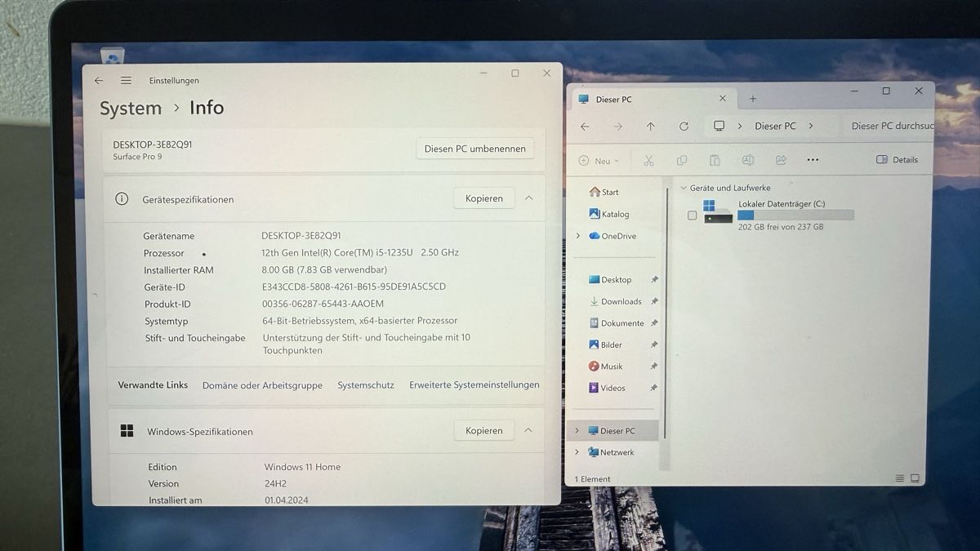Switch to details list view in status bar

pos(900,478)
